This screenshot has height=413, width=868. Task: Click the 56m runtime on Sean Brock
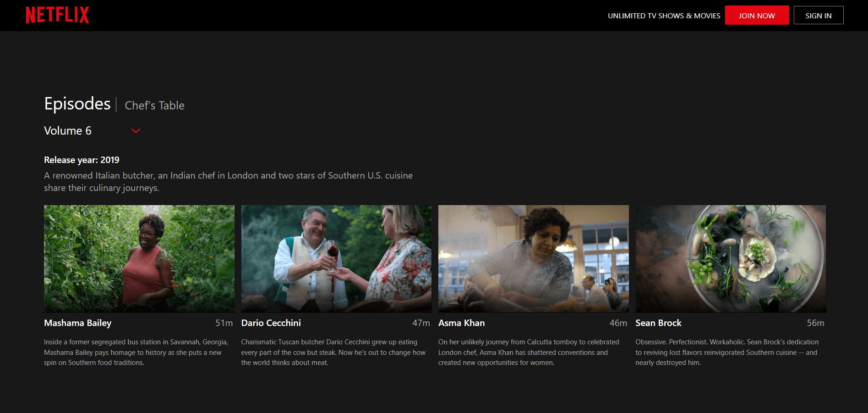pos(815,323)
